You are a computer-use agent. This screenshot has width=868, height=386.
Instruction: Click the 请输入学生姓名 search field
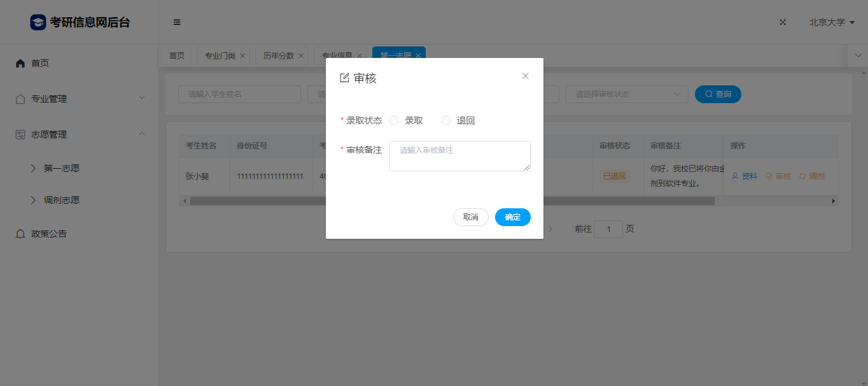(239, 94)
